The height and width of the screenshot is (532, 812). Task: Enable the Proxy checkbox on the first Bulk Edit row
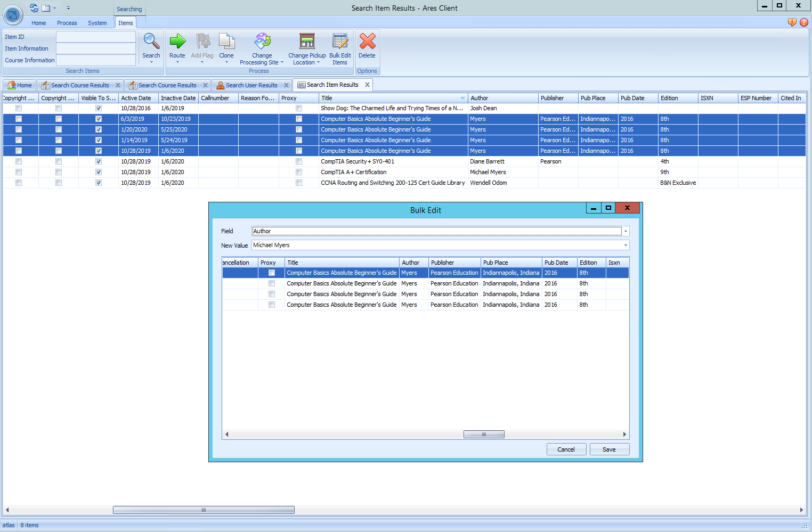272,272
